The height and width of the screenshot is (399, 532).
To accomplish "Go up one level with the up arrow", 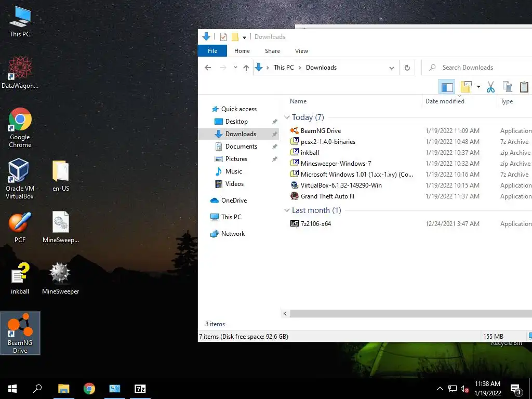I will tap(246, 68).
